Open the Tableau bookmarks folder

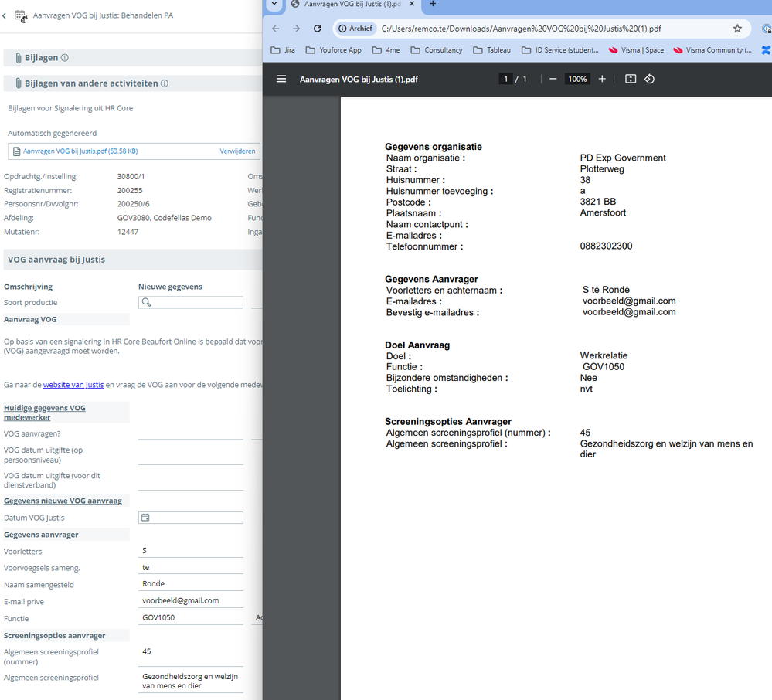coord(491,50)
